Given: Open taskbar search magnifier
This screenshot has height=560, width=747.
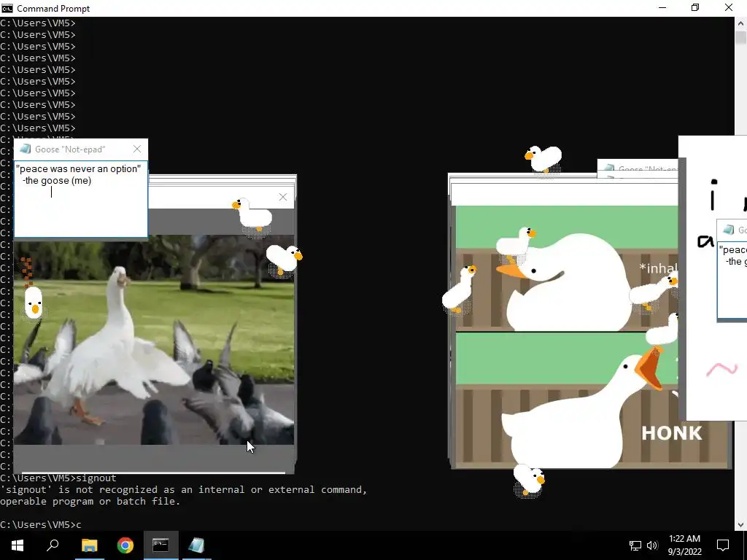Looking at the screenshot, I should pyautogui.click(x=53, y=545).
